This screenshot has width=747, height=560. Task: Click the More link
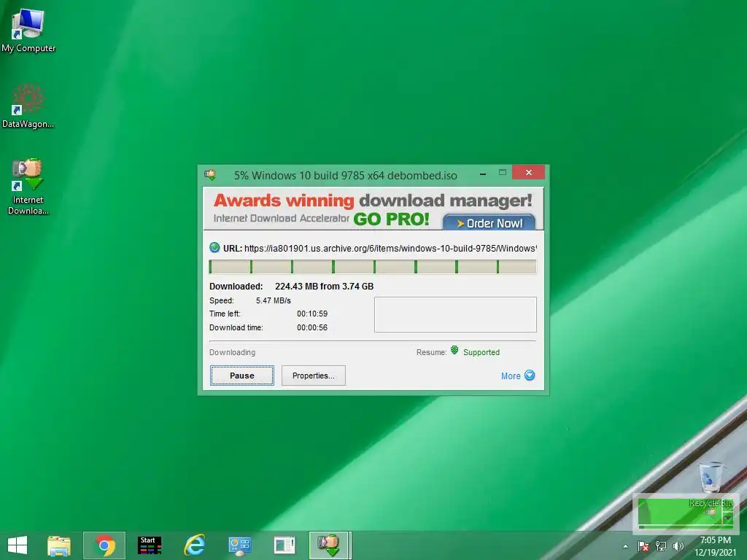click(x=511, y=376)
